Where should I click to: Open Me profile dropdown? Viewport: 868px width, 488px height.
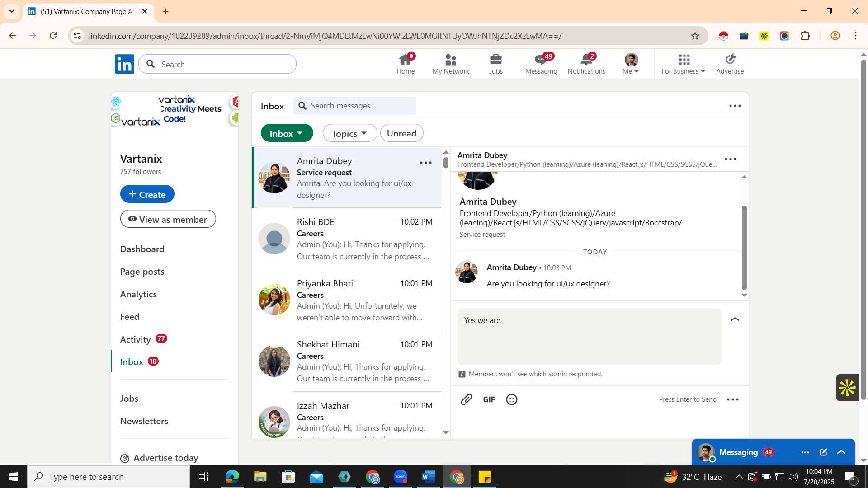coord(631,64)
